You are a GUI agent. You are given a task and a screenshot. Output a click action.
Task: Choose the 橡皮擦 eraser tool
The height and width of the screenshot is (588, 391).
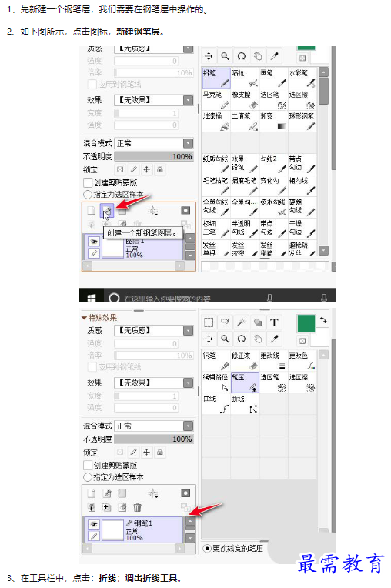[x=245, y=99]
